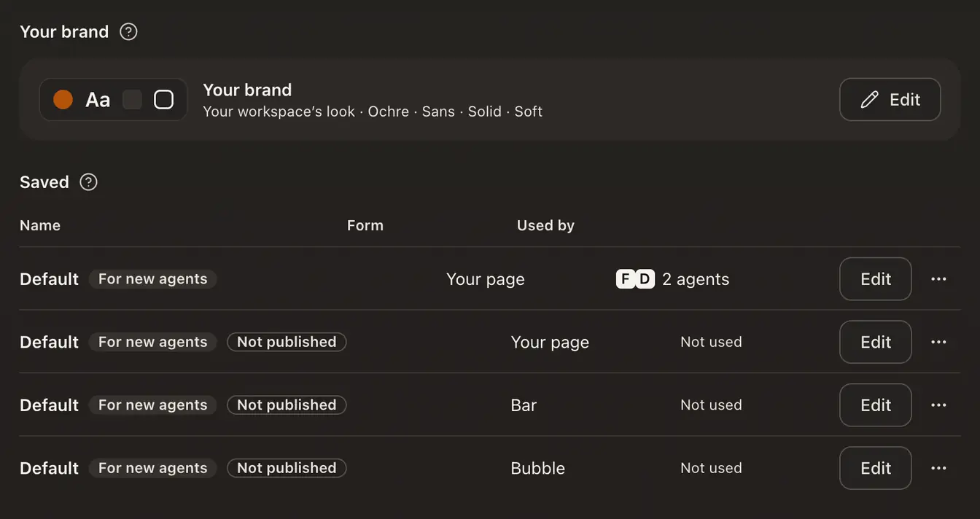
Task: Click the Aa font sample in brand preview
Action: 98,100
